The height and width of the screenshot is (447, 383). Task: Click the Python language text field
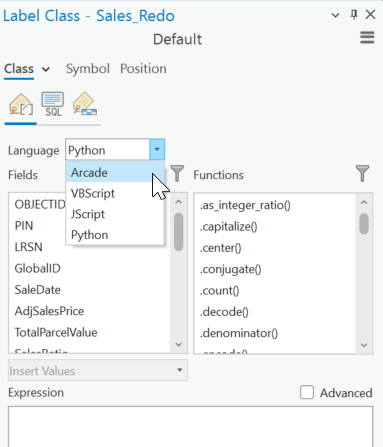pos(108,150)
